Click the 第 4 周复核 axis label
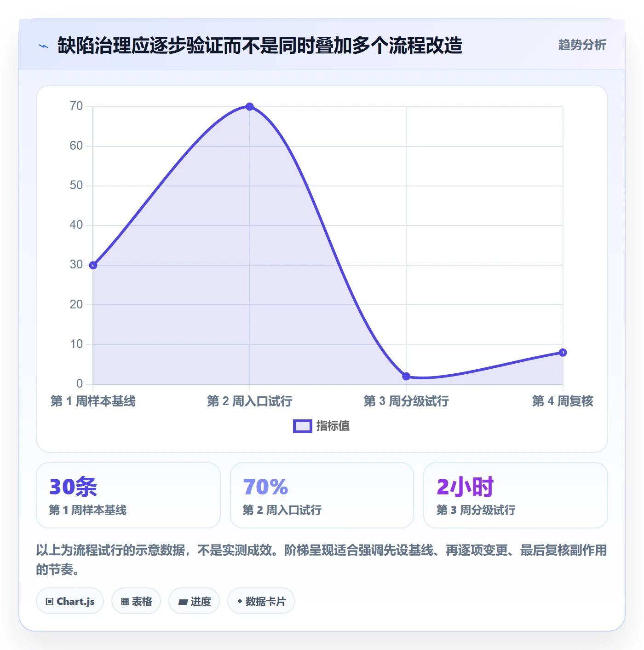 click(563, 401)
